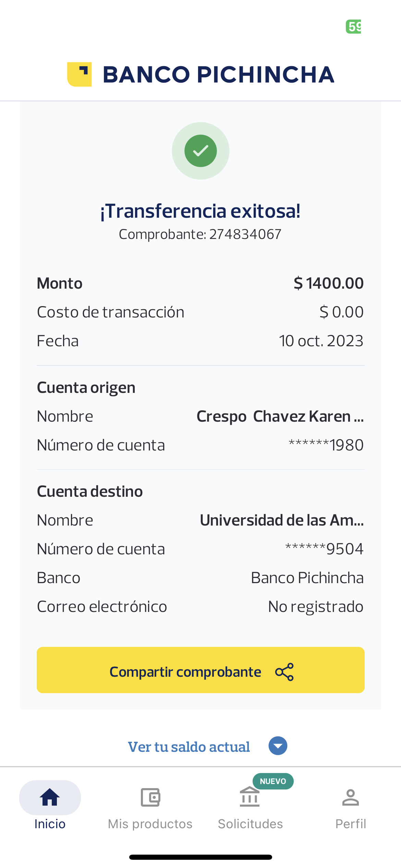Viewport: 401px width, 868px height.
Task: Tap the Ver tu saldo actual link
Action: [x=189, y=747]
